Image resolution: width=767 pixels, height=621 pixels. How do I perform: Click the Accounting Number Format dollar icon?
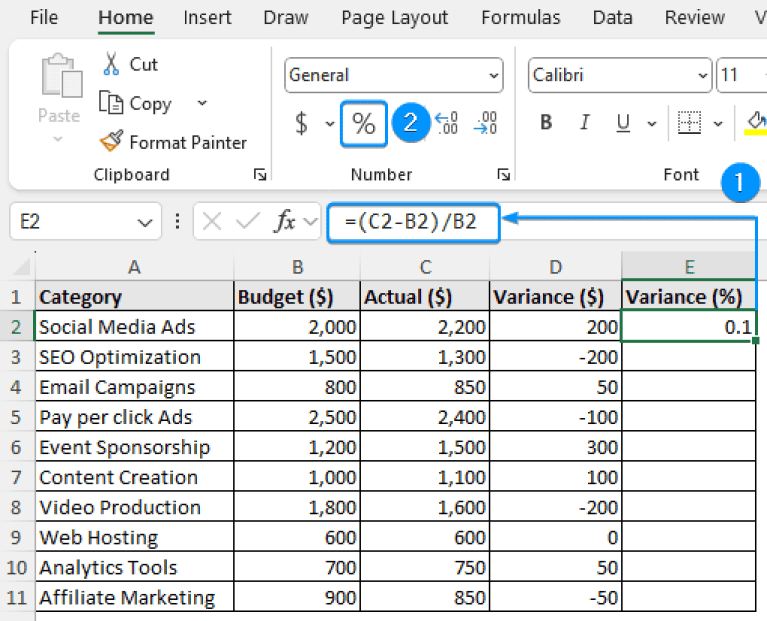[x=301, y=123]
